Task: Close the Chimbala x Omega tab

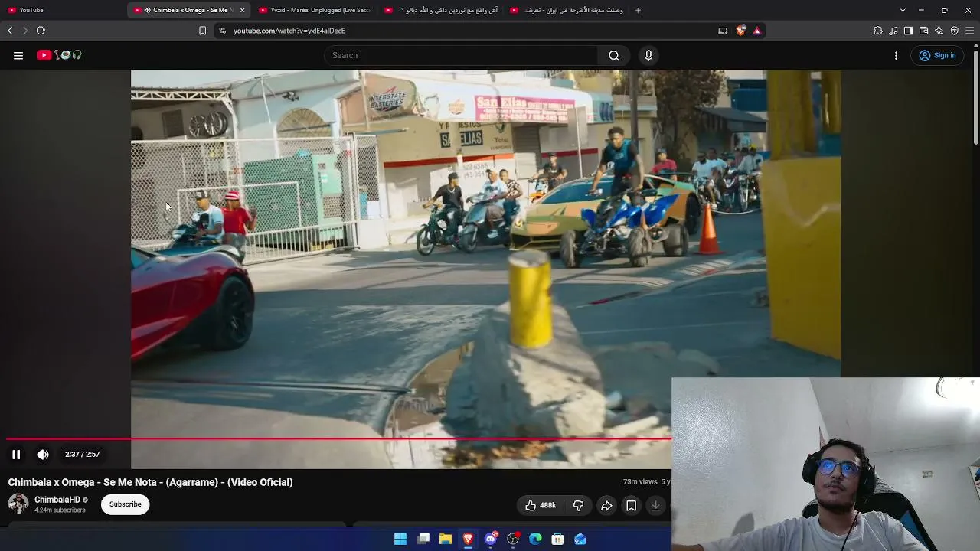Action: click(242, 10)
